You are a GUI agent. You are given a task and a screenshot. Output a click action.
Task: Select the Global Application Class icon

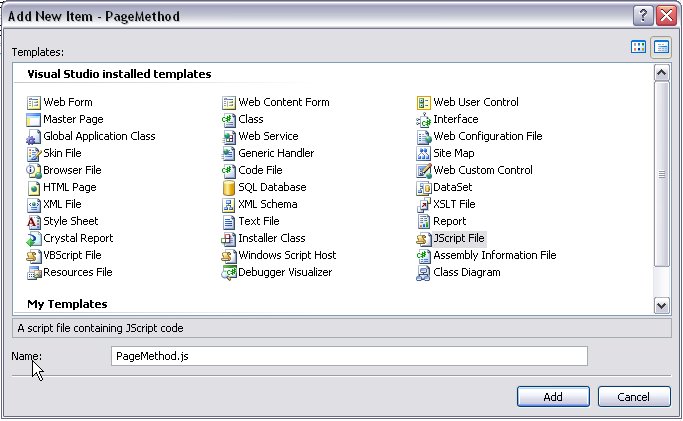click(34, 136)
